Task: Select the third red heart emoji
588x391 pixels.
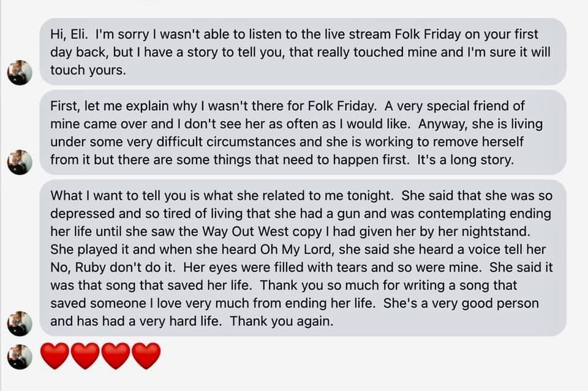Action: coord(116,356)
